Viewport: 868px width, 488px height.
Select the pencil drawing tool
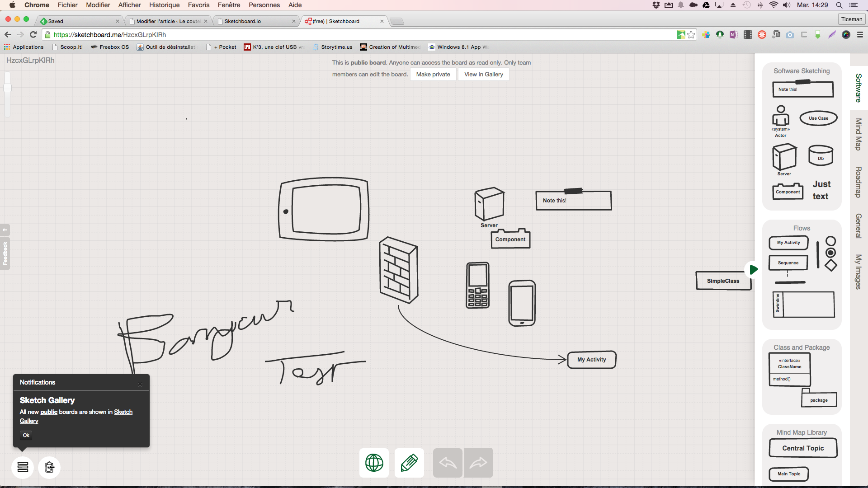(409, 463)
